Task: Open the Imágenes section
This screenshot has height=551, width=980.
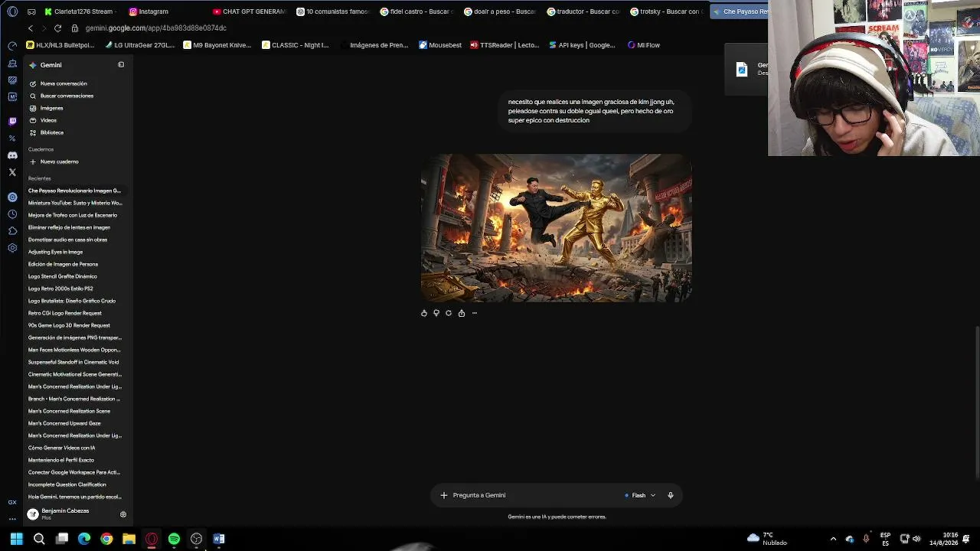Action: (51, 108)
